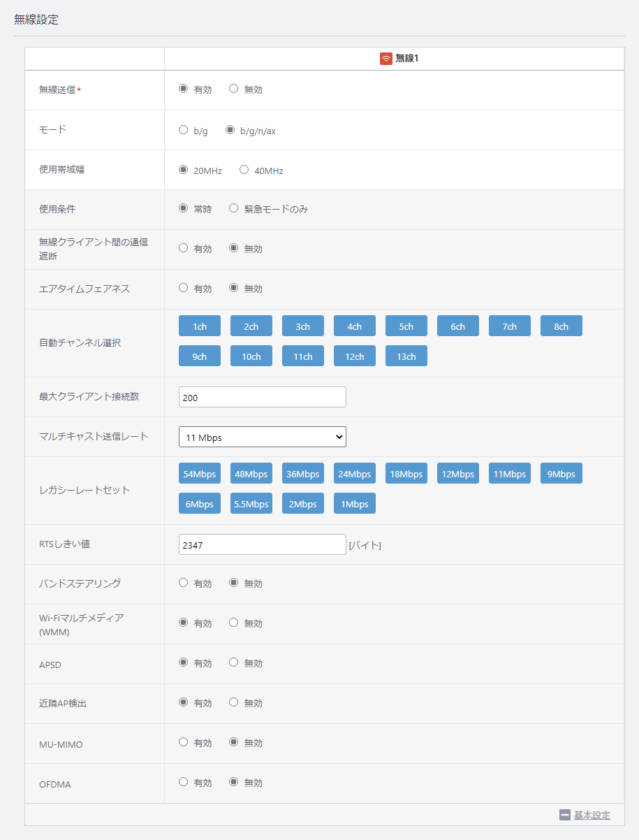639x840 pixels.
Task: Toggle the 24Mbps legacy rate
Action: [355, 473]
